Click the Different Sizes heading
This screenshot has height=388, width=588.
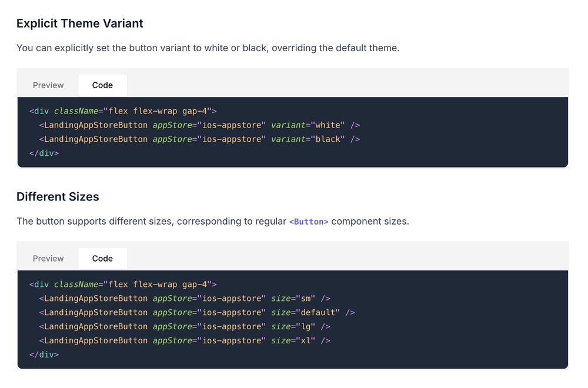click(58, 196)
